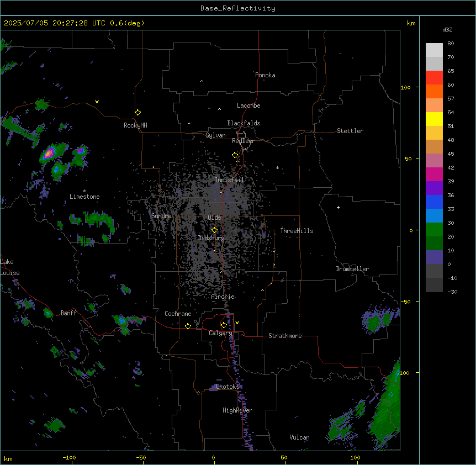This screenshot has width=476, height=465.
Task: Click the ThreeHills label
Action: (297, 231)
